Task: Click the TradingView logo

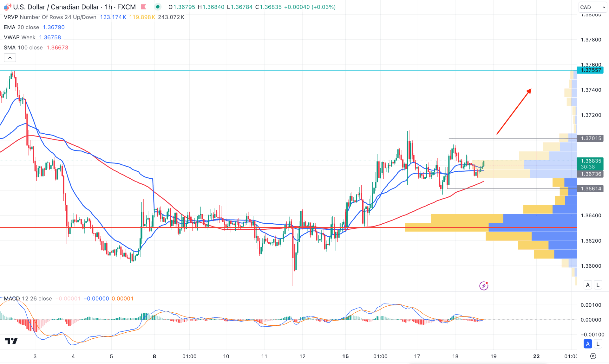Action: pyautogui.click(x=11, y=341)
